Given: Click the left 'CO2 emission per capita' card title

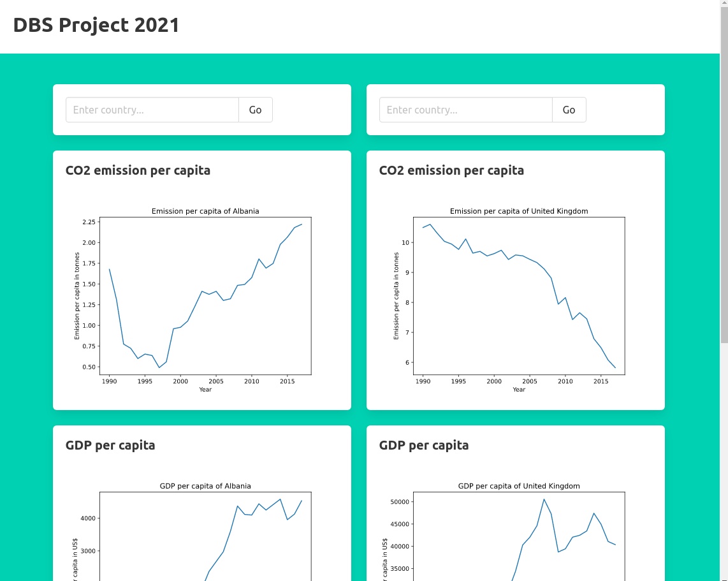Looking at the screenshot, I should click(138, 170).
